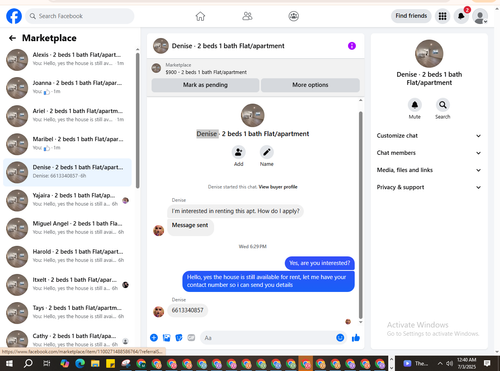The image size is (500, 371).
Task: Open the Miguel Angel conversation
Action: 68,228
